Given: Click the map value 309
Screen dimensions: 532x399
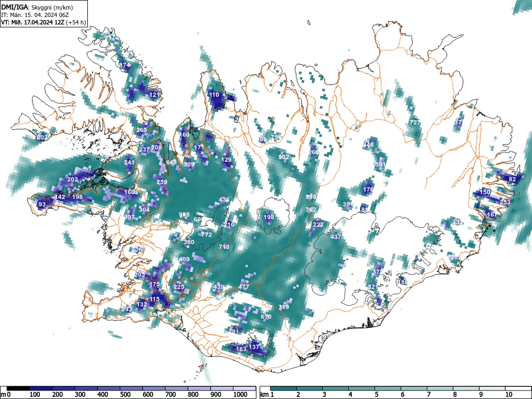Looking at the screenshot, I should [189, 164].
